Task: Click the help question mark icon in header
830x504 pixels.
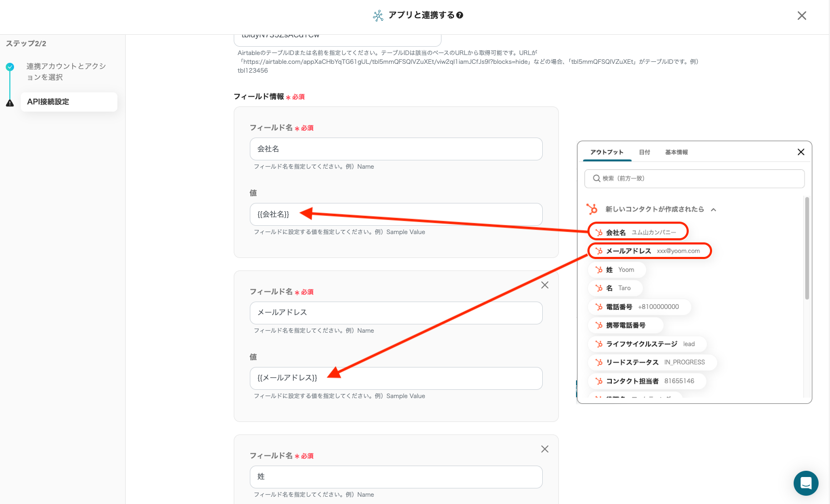Action: (x=460, y=16)
